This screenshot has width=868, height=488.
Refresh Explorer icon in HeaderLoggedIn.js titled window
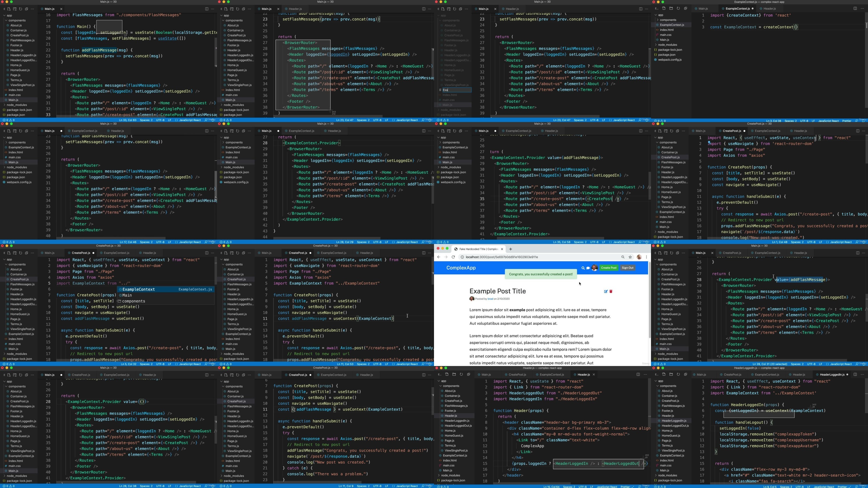tap(678, 374)
